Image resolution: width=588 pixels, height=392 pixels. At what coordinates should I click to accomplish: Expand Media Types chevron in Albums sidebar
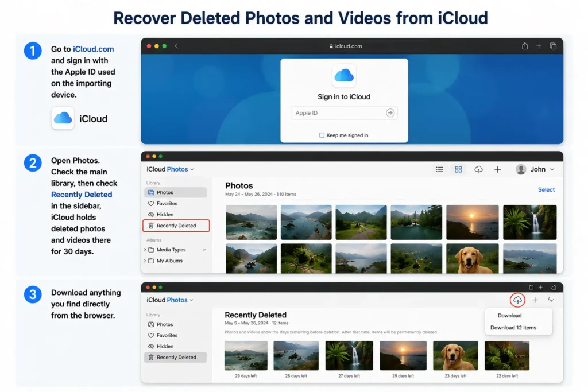point(145,250)
